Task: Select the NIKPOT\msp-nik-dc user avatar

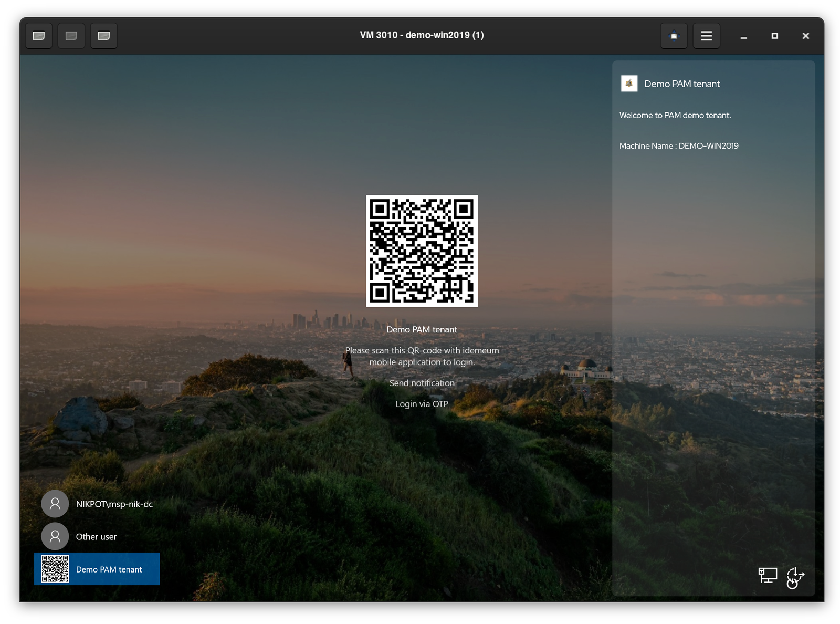Action: pos(55,504)
